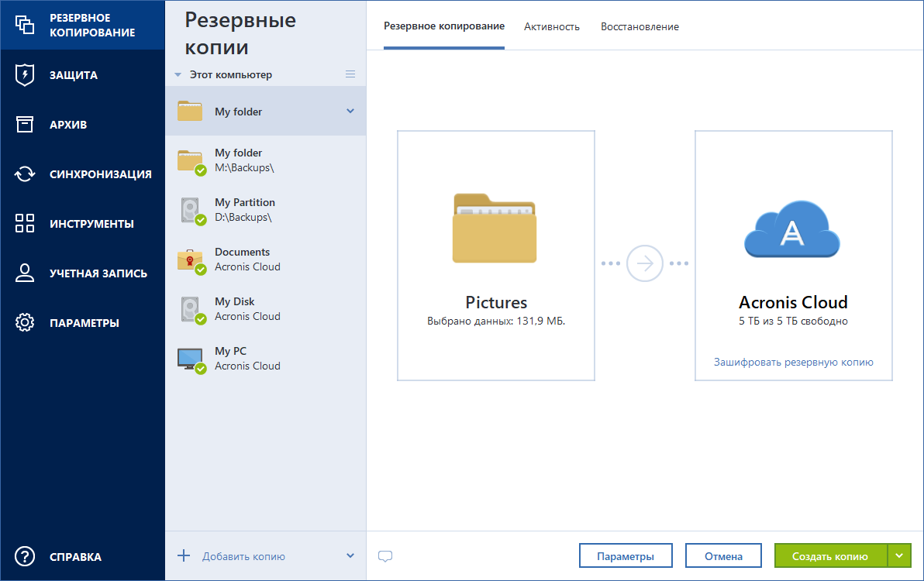This screenshot has height=581, width=924.
Task: Click the feedback comment icon
Action: [385, 555]
